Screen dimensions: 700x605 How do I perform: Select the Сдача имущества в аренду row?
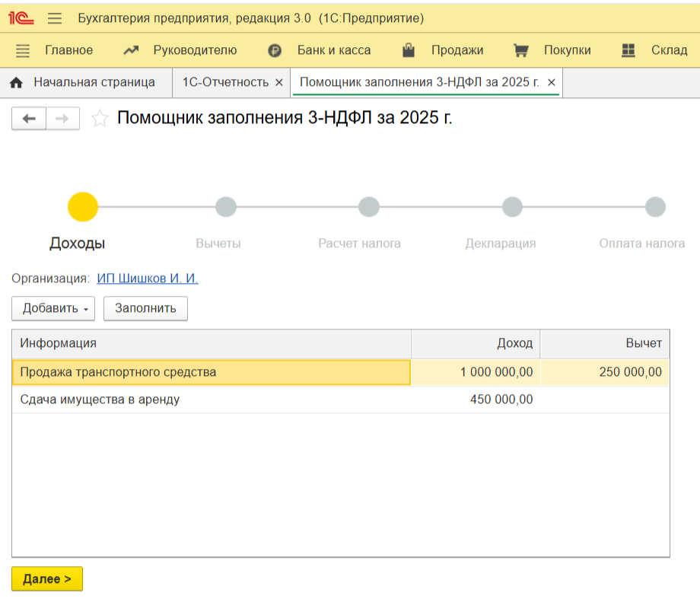coord(100,400)
